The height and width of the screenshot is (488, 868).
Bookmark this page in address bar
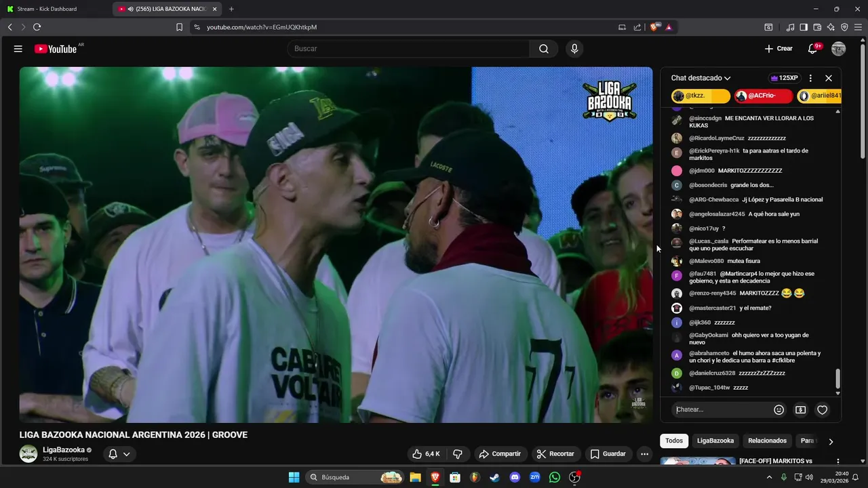pyautogui.click(x=179, y=27)
